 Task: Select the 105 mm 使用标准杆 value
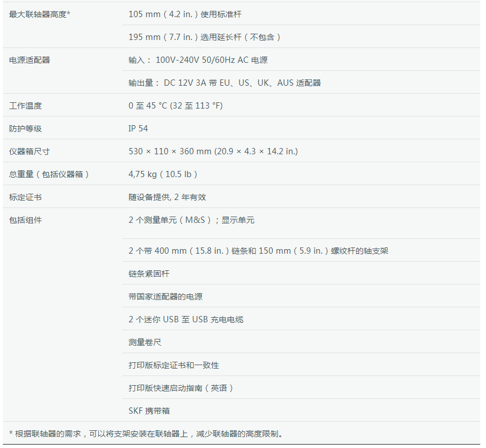189,14
